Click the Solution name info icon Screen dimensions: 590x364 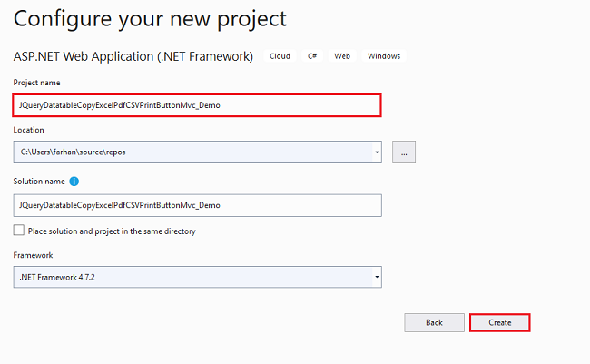click(74, 182)
